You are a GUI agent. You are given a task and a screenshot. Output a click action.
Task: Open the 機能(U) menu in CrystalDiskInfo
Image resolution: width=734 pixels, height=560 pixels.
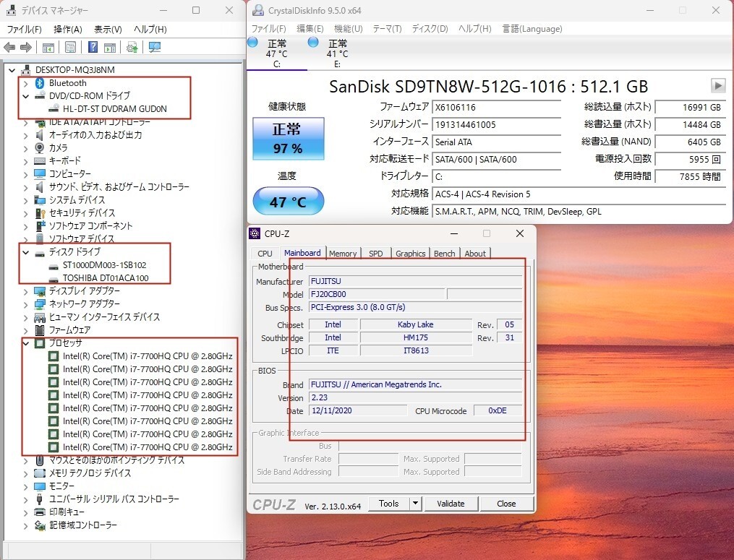(348, 29)
